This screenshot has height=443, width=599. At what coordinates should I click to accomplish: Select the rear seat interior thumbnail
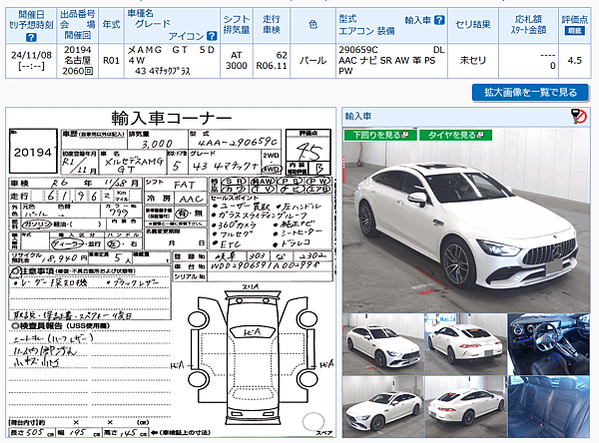[549, 407]
